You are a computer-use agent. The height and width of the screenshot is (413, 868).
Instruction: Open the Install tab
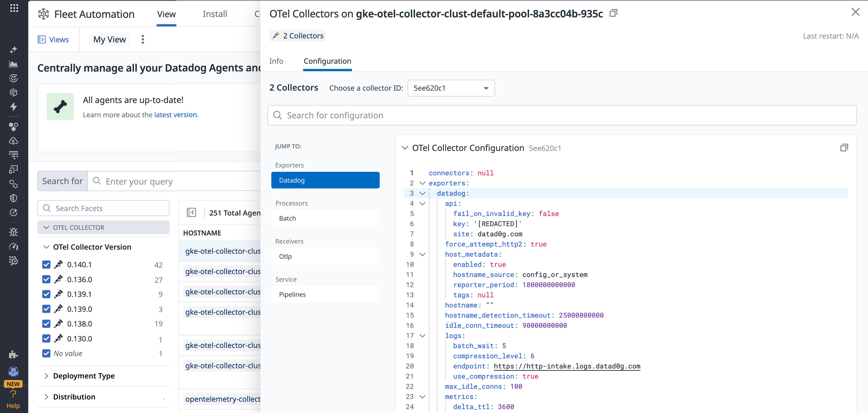point(215,14)
